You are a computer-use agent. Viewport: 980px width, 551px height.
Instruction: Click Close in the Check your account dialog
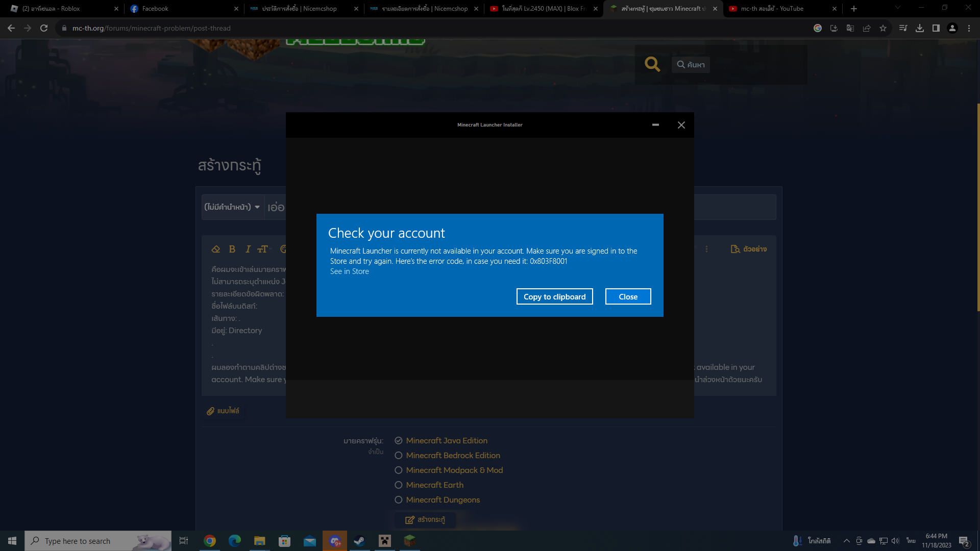tap(628, 296)
